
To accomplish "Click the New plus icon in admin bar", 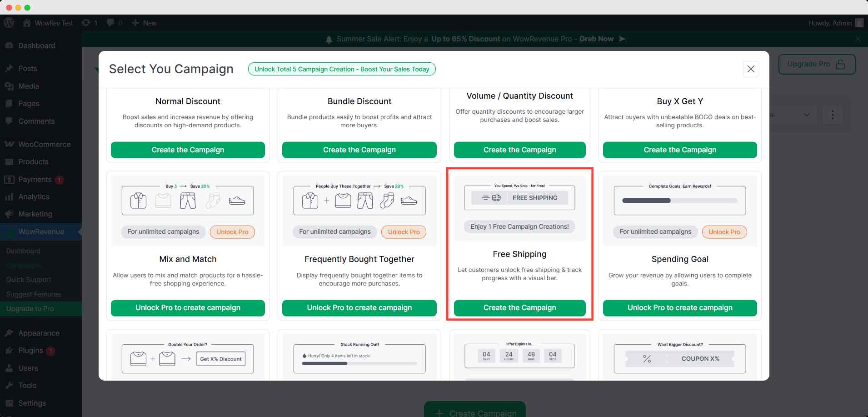I will tap(135, 23).
